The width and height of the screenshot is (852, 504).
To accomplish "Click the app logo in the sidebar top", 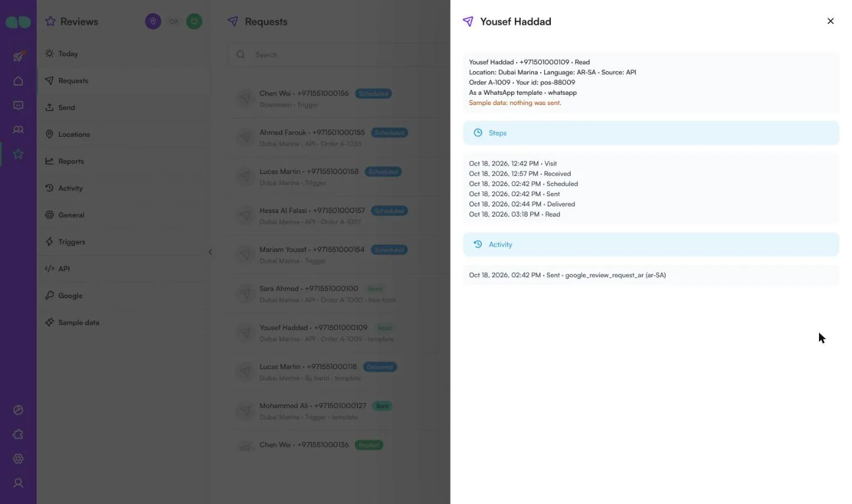I will tap(18, 22).
